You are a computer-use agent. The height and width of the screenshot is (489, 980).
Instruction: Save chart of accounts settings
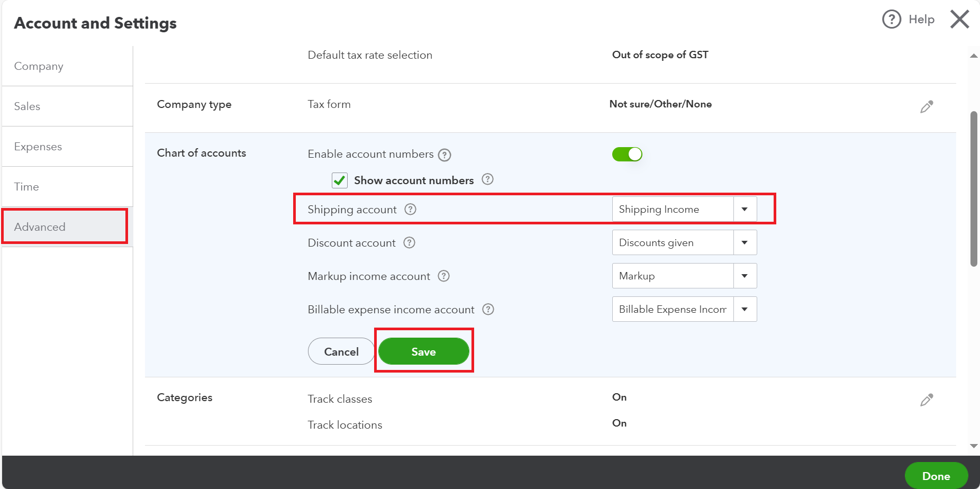click(x=423, y=351)
